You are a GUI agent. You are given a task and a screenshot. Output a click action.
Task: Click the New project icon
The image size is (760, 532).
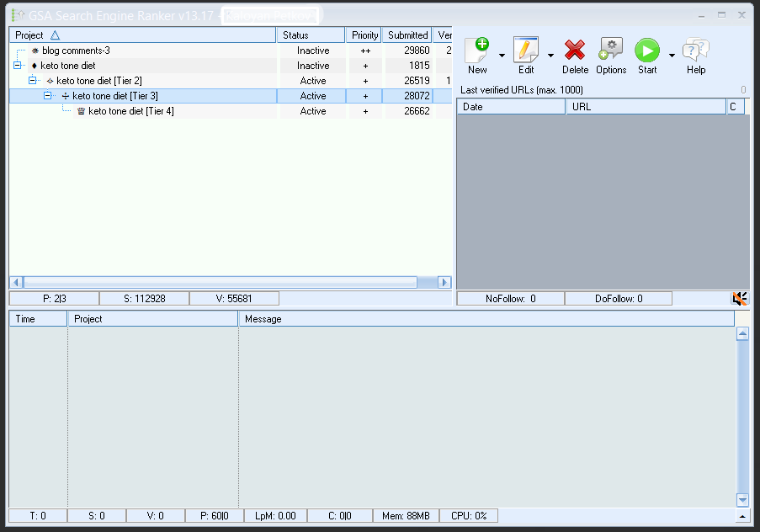click(x=477, y=51)
